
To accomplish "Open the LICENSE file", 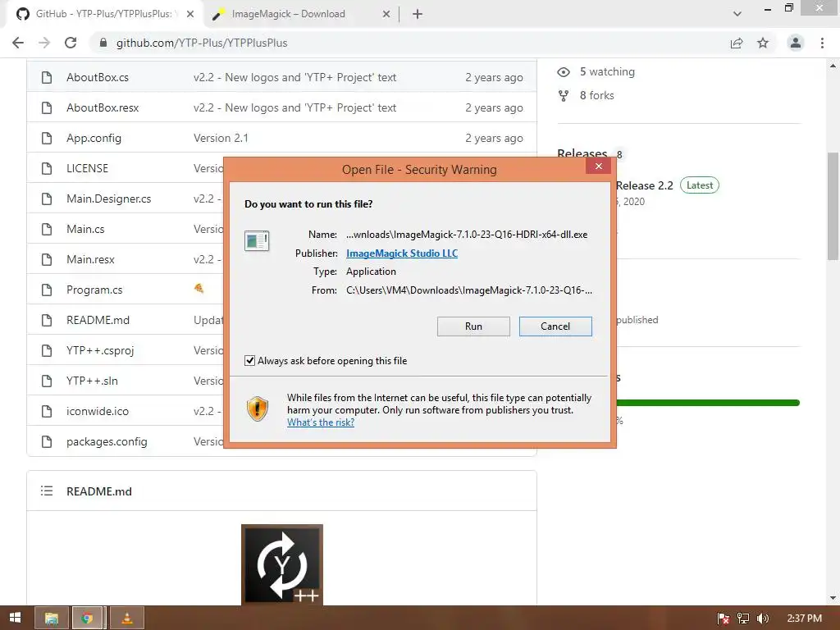I will 87,168.
